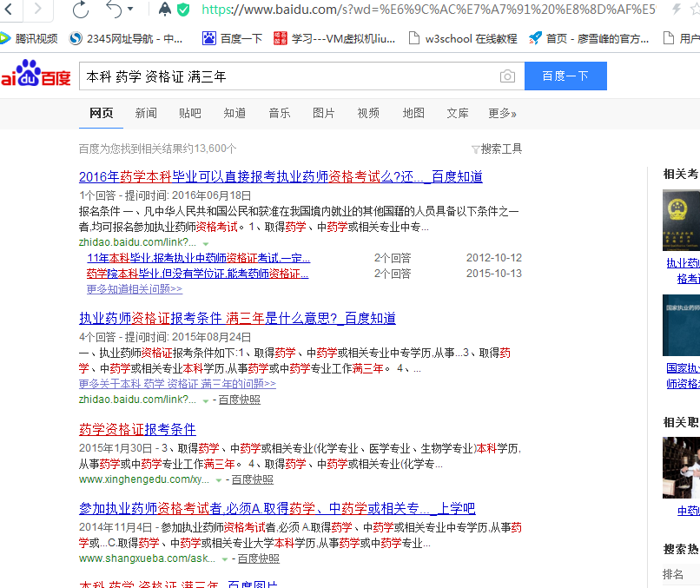Switch to the 知道 tab
This screenshot has width=700, height=588.
[x=234, y=114]
